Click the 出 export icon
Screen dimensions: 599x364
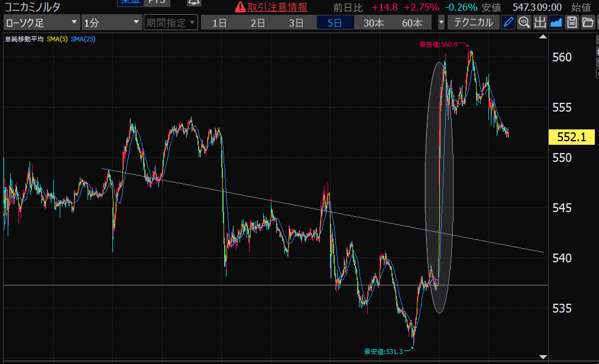(x=540, y=23)
